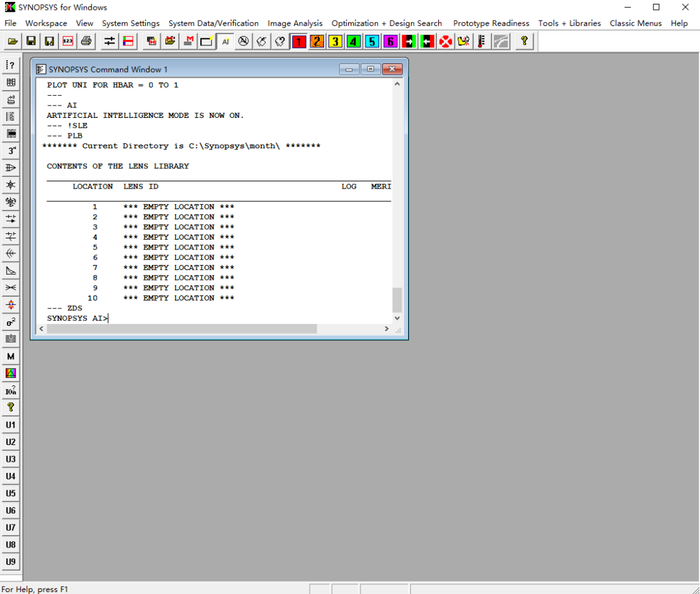The height and width of the screenshot is (594, 700).
Task: Click the sigma squared sidebar icon
Action: point(11,322)
